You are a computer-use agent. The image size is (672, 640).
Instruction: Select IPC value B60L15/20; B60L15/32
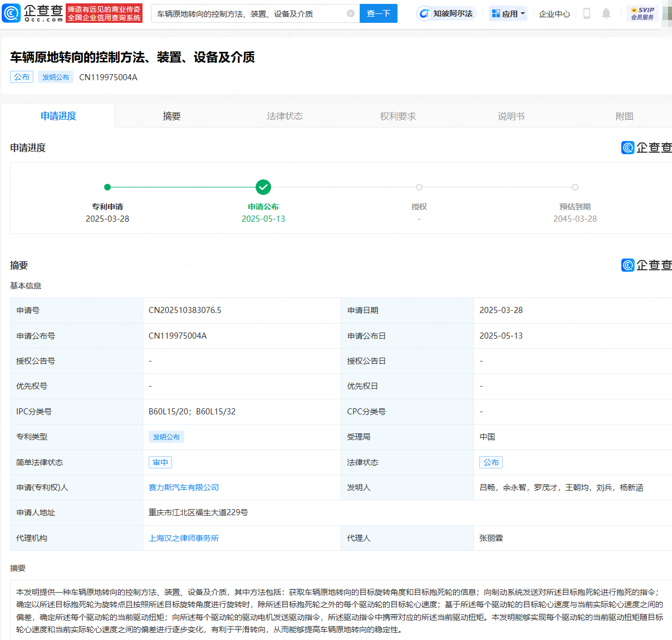(192, 412)
